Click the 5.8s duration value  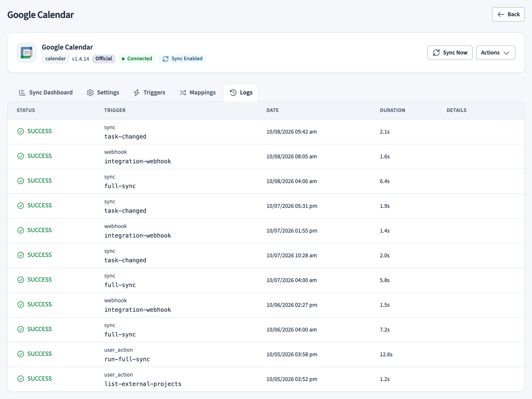tap(385, 281)
